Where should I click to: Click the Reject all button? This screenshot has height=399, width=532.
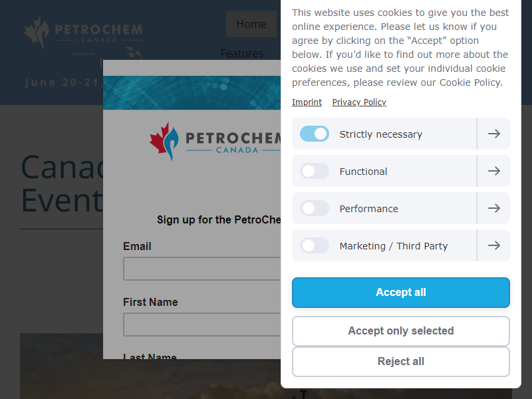pyautogui.click(x=401, y=362)
